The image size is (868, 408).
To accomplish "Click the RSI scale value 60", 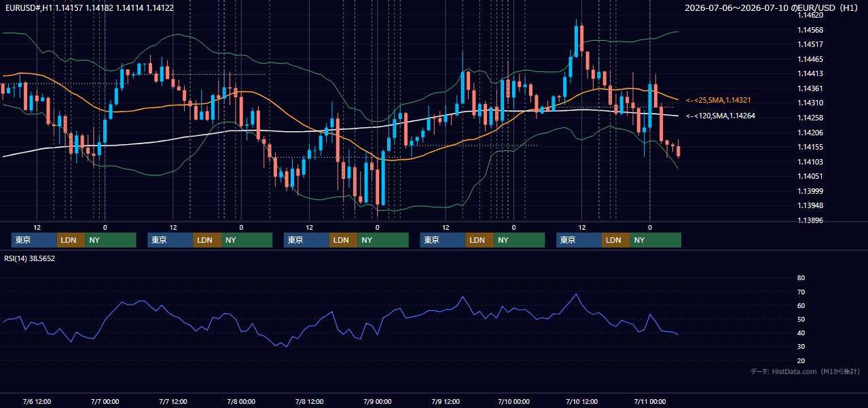I will click(801, 305).
